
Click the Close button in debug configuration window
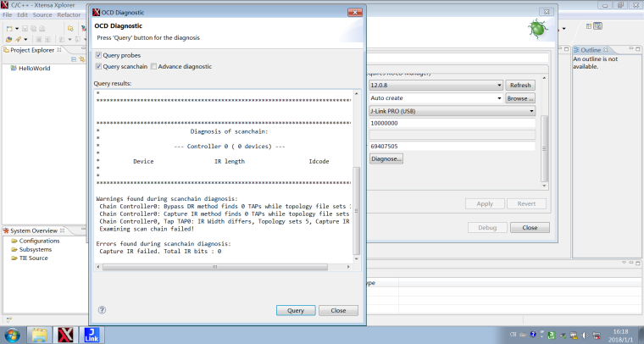[530, 227]
